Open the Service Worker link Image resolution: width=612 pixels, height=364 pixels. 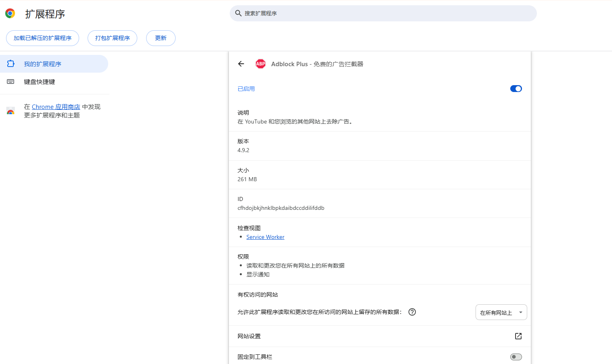click(265, 237)
